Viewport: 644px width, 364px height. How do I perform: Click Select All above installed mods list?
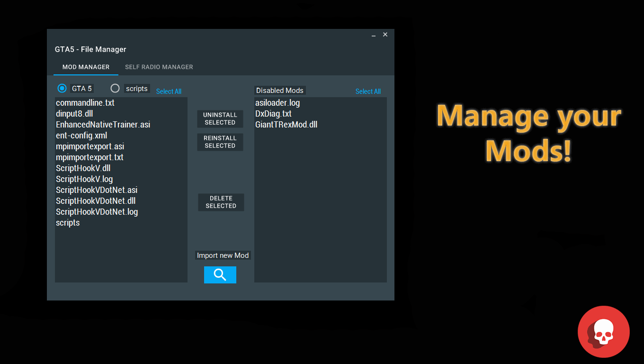[x=169, y=91]
